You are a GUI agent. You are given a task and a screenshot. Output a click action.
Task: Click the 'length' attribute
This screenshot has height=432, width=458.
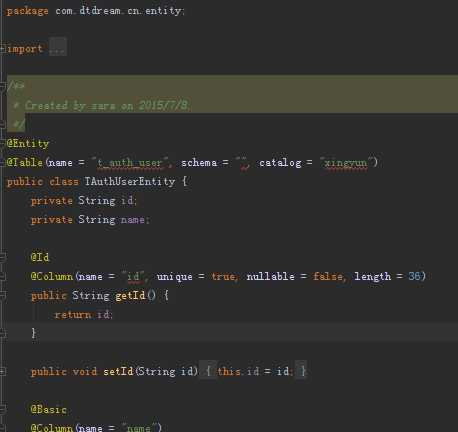(x=373, y=276)
